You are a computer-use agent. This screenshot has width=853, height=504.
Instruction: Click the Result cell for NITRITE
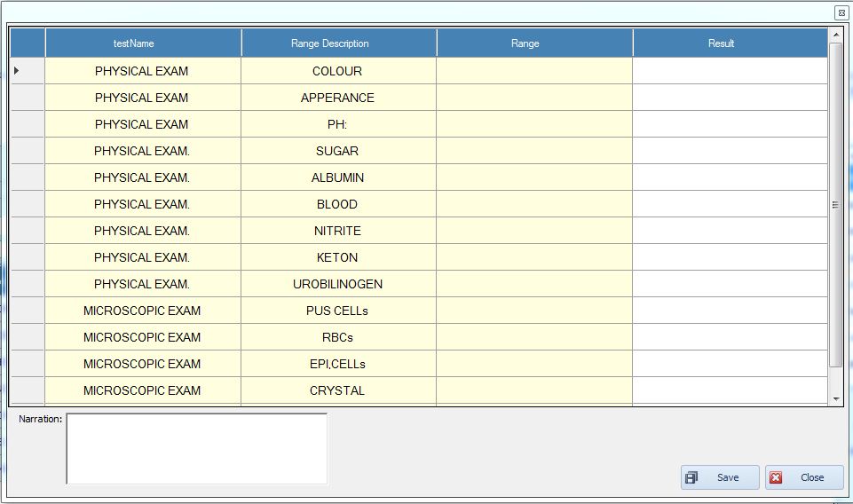[730, 231]
